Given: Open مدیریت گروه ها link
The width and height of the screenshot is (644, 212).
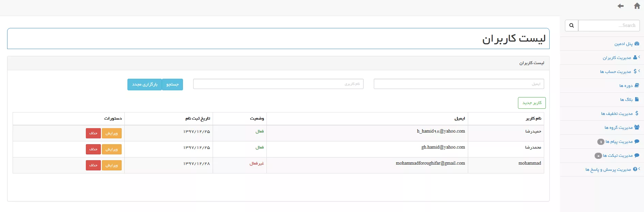Looking at the screenshot, I should tap(618, 127).
